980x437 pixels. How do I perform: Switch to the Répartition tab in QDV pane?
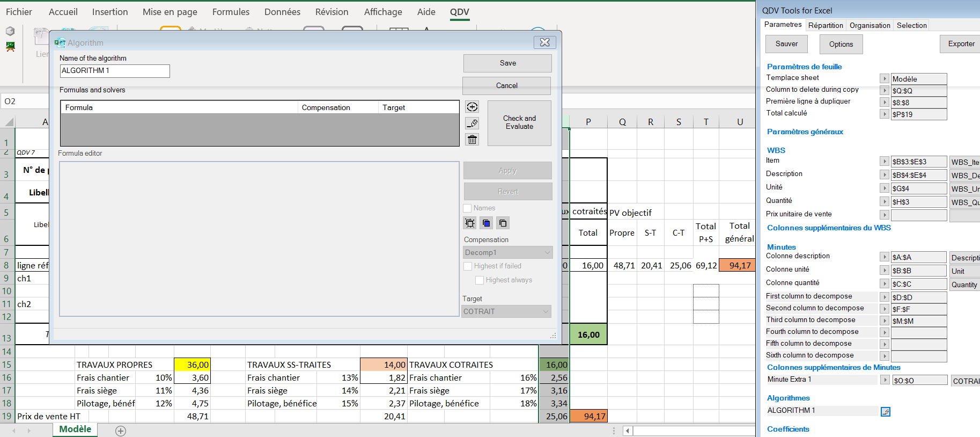point(826,25)
